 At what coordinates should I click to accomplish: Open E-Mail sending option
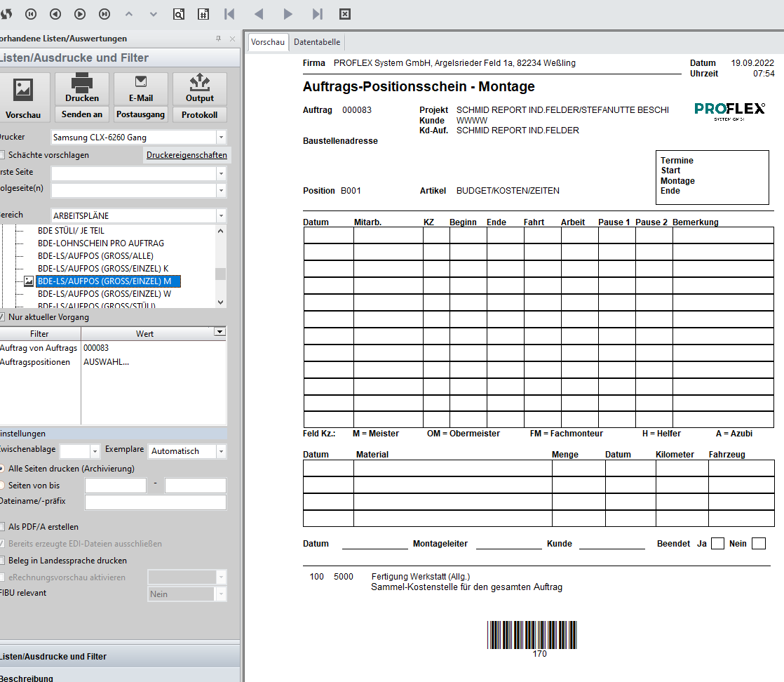(x=140, y=90)
